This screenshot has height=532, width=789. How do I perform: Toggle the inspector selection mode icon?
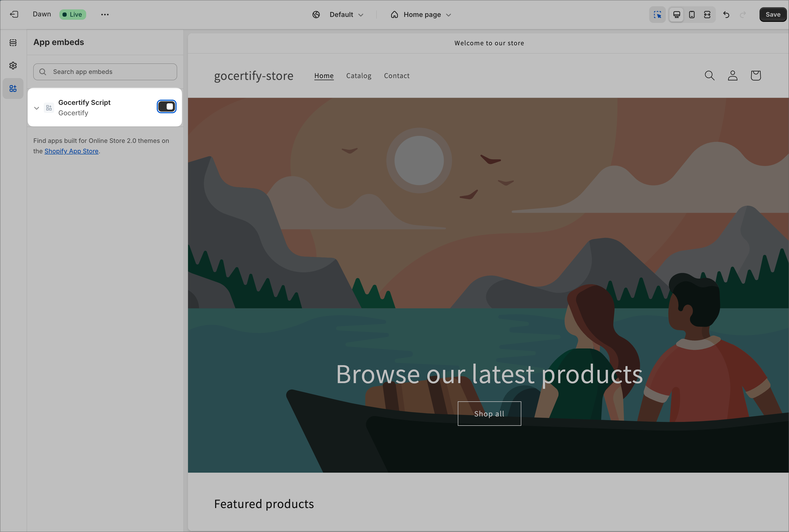coord(657,15)
